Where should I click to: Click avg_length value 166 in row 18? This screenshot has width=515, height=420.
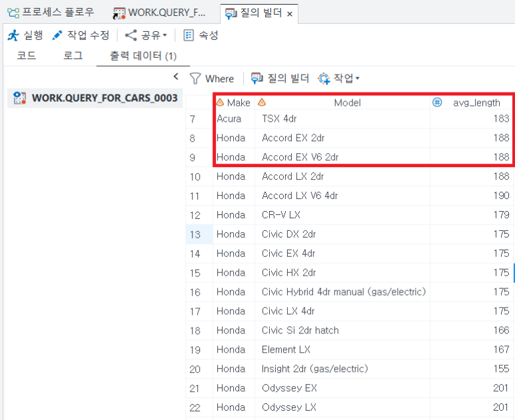[471, 330]
